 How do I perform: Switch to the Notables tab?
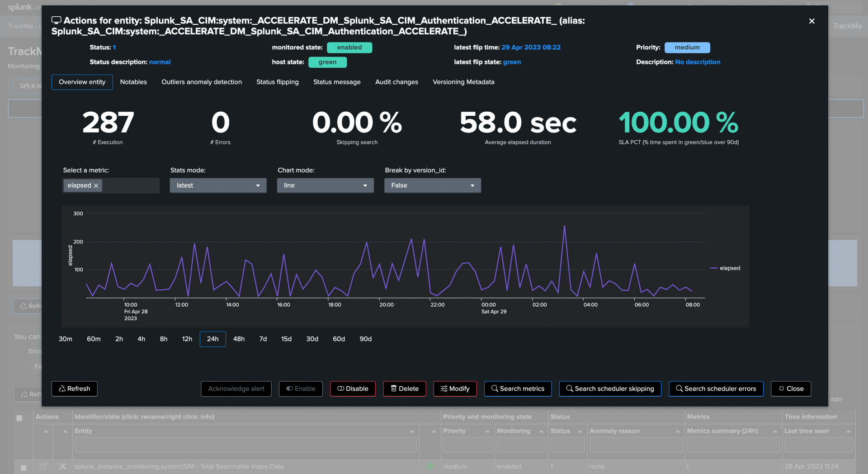tap(133, 82)
